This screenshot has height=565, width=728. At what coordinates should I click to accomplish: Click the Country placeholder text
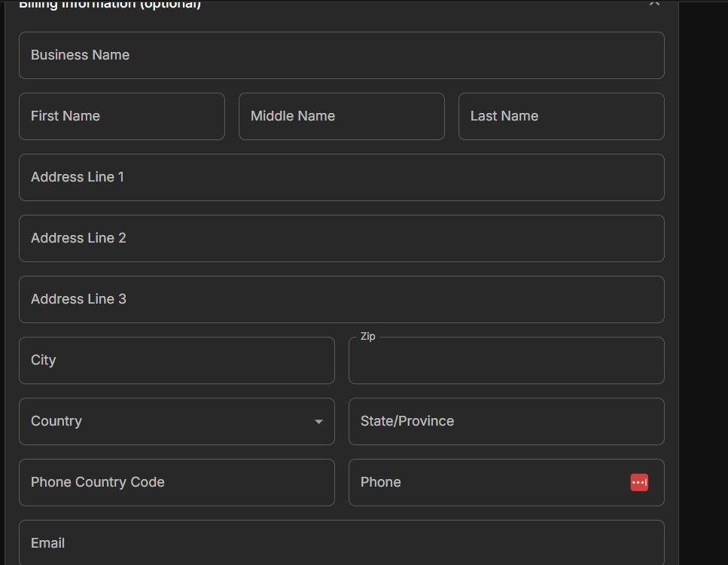pos(56,421)
